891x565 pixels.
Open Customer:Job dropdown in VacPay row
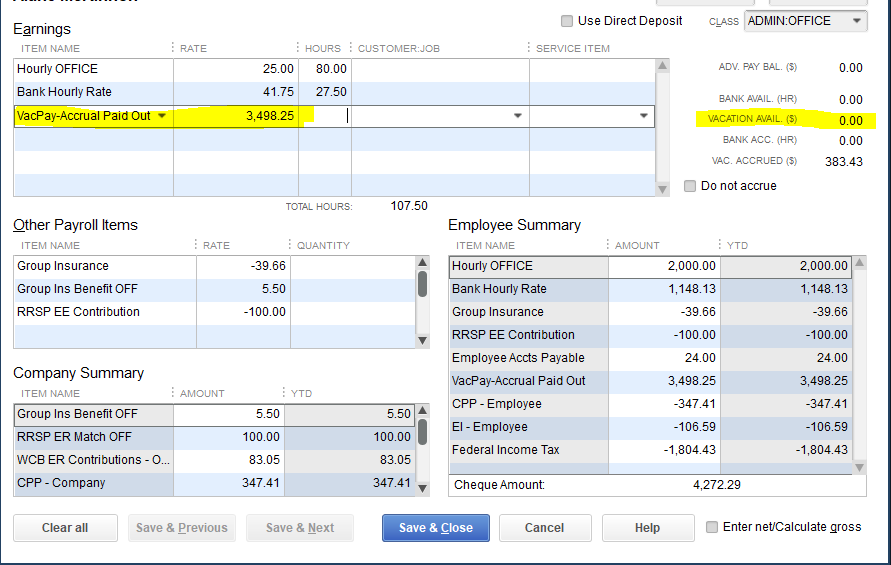pyautogui.click(x=518, y=116)
